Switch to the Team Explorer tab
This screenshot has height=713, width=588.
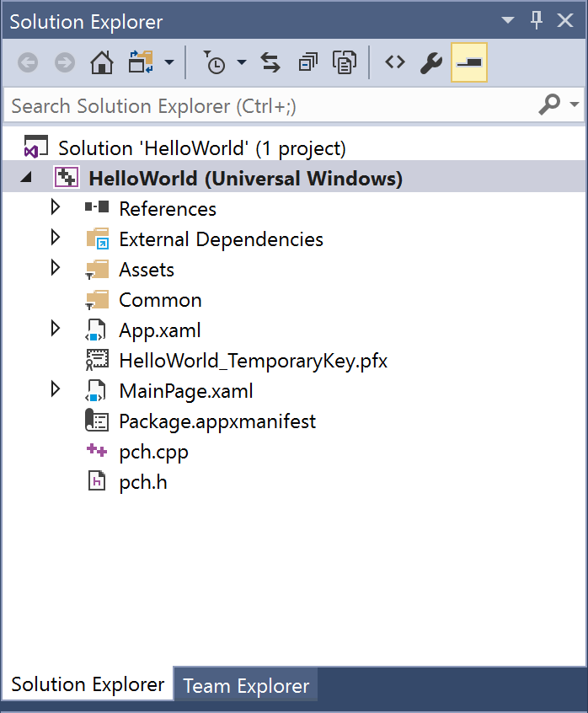tap(246, 686)
